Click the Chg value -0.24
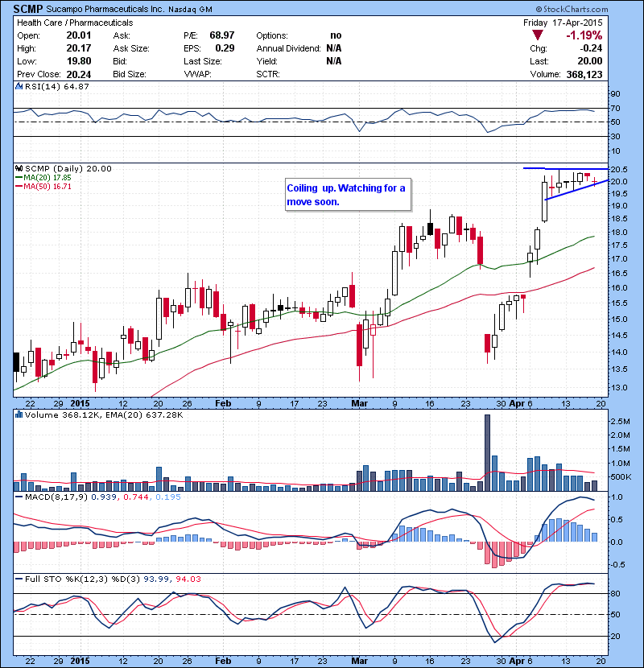Image resolution: width=644 pixels, height=668 pixels. click(590, 48)
